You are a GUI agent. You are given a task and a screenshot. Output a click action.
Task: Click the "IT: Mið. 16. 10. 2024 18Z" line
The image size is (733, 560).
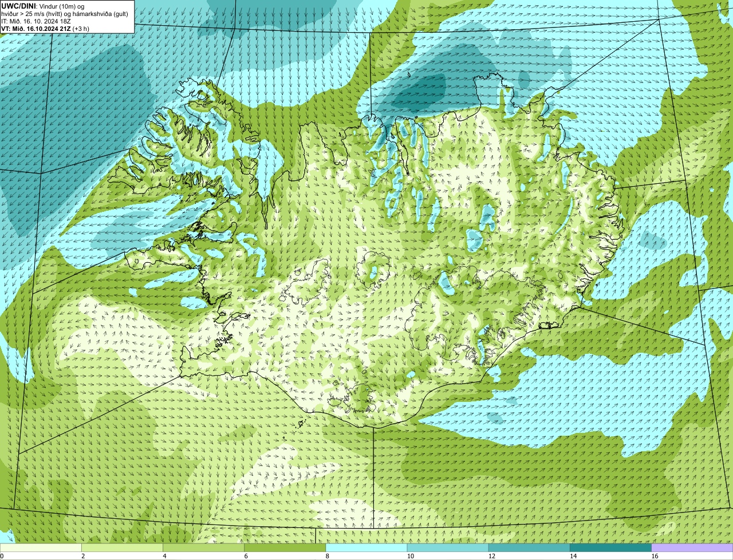36,21
